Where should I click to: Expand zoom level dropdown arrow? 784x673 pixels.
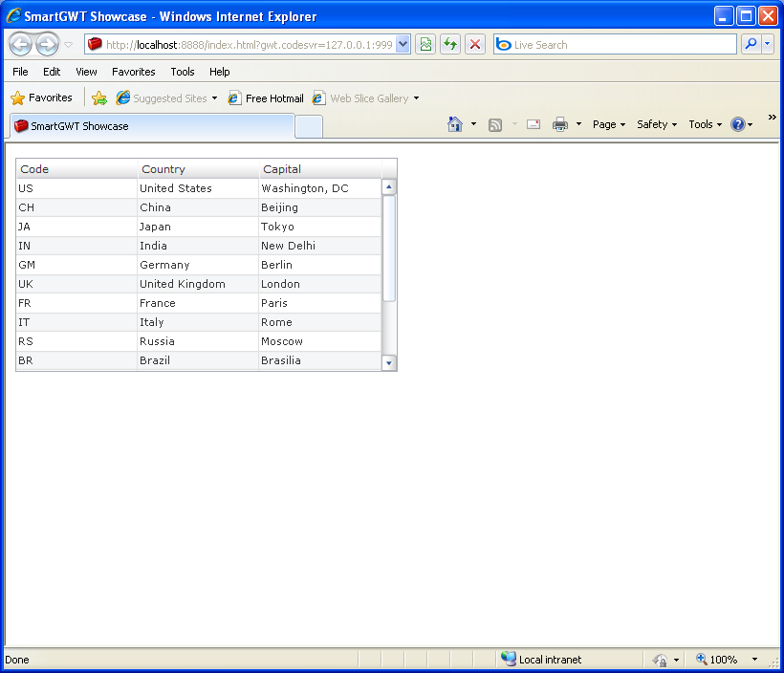click(754, 660)
